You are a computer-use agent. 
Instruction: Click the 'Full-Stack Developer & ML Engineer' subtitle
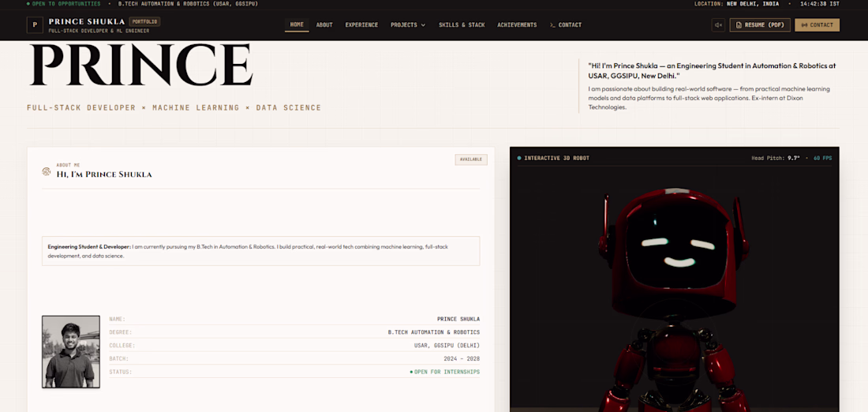click(x=99, y=31)
